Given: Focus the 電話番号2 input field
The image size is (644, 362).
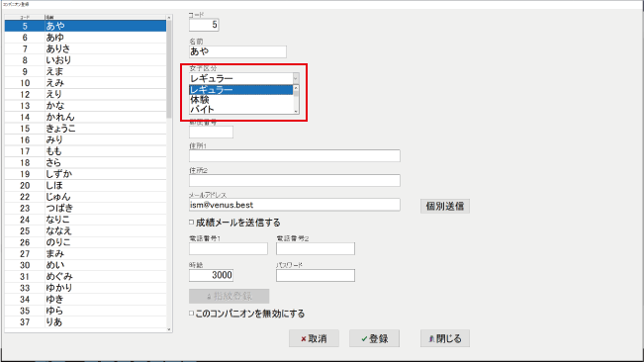Looking at the screenshot, I should tap(316, 248).
